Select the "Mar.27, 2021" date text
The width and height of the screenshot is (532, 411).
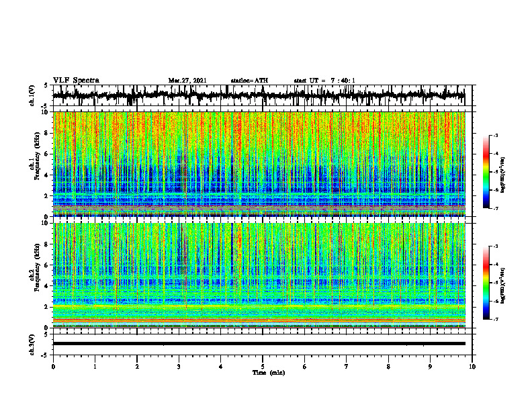187,81
